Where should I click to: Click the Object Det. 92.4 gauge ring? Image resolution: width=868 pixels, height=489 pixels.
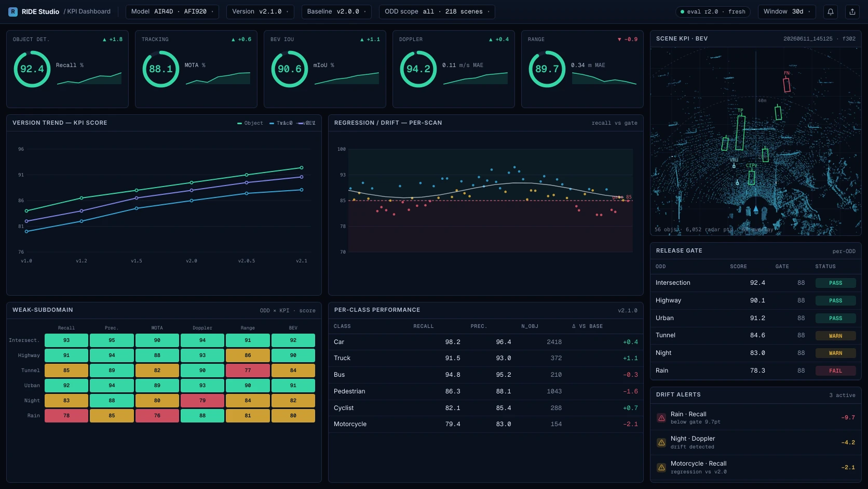(x=32, y=69)
